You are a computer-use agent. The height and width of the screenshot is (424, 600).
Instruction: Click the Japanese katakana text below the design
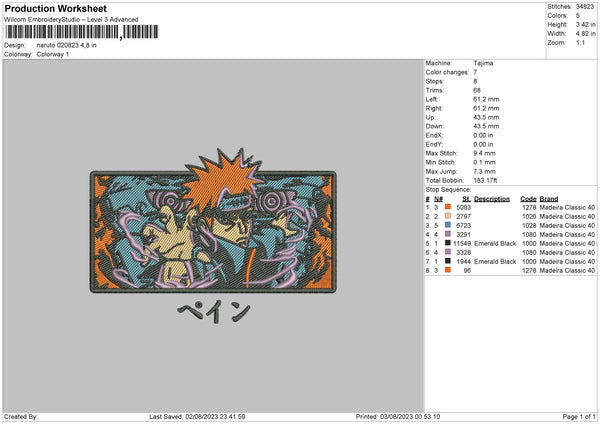[214, 311]
